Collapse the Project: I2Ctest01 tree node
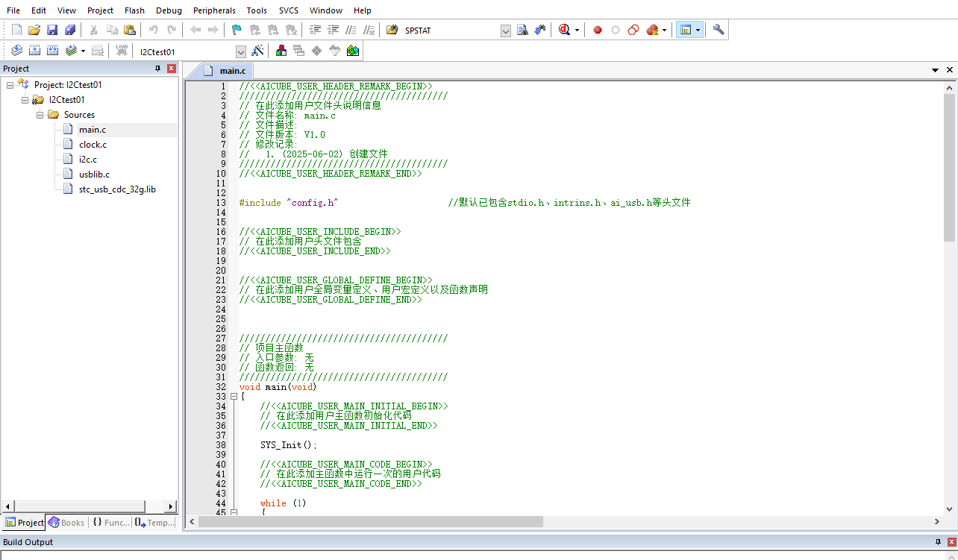 [x=10, y=85]
